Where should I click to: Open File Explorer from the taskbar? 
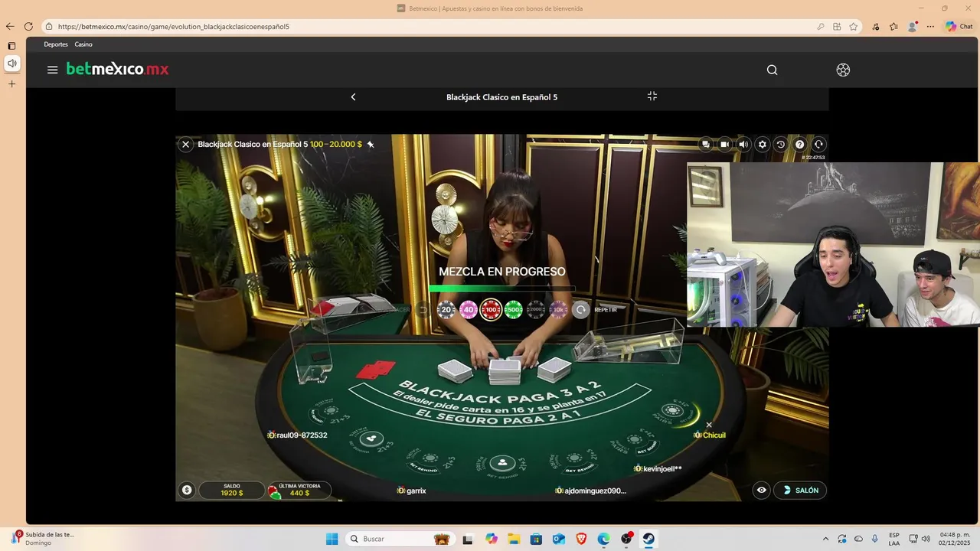tap(514, 539)
